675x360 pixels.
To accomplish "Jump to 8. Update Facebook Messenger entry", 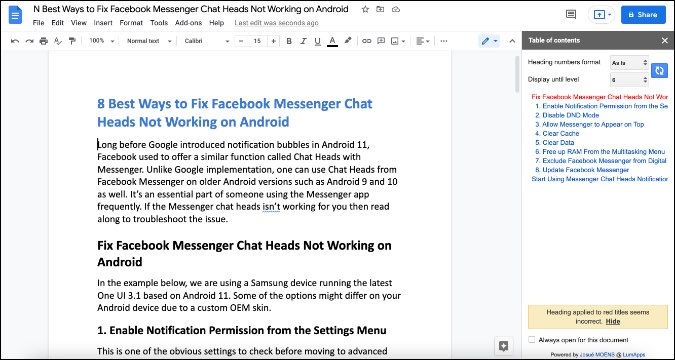I will click(x=582, y=170).
